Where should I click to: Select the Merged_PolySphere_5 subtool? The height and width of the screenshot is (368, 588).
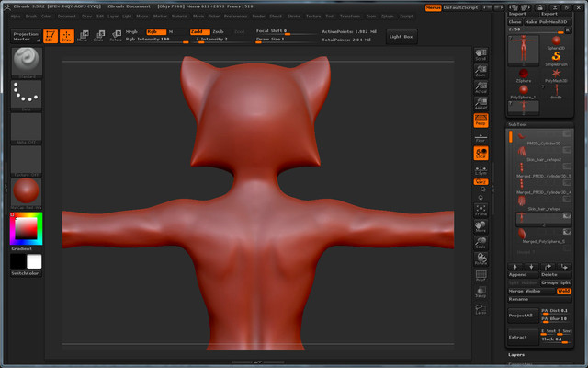coord(542,241)
